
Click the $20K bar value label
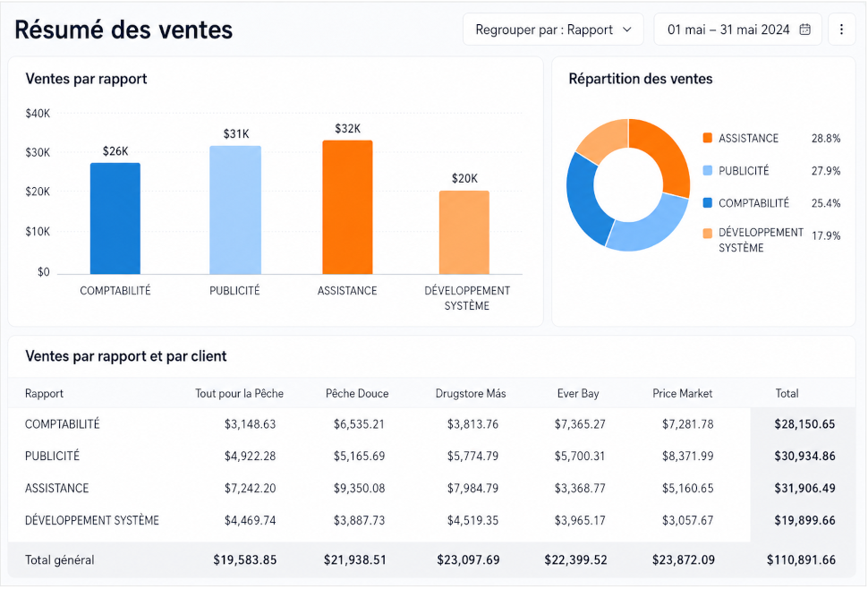tap(464, 178)
